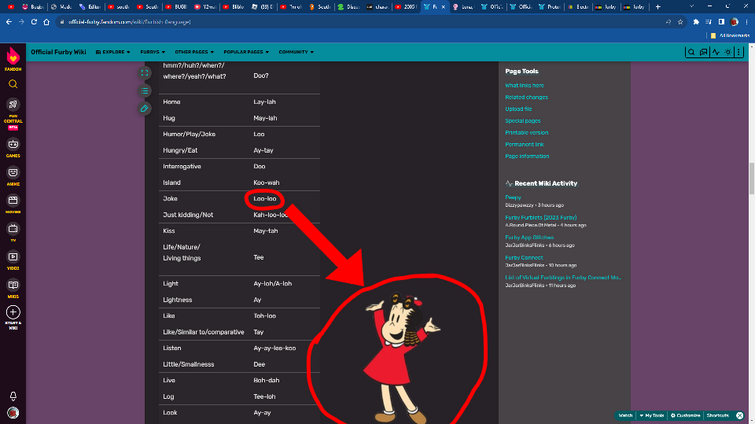Open the Video section in the sidebar
Image resolution: width=755 pixels, height=424 pixels.
pyautogui.click(x=13, y=260)
